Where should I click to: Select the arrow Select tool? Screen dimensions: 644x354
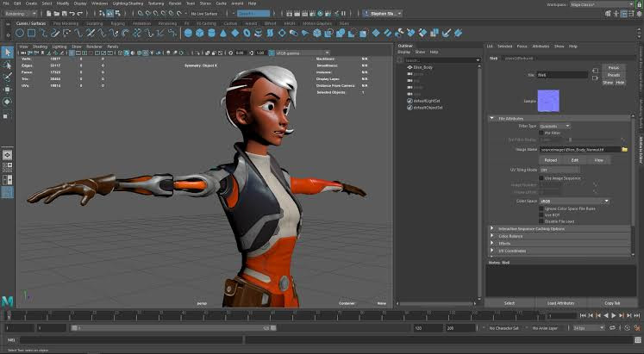[x=8, y=52]
